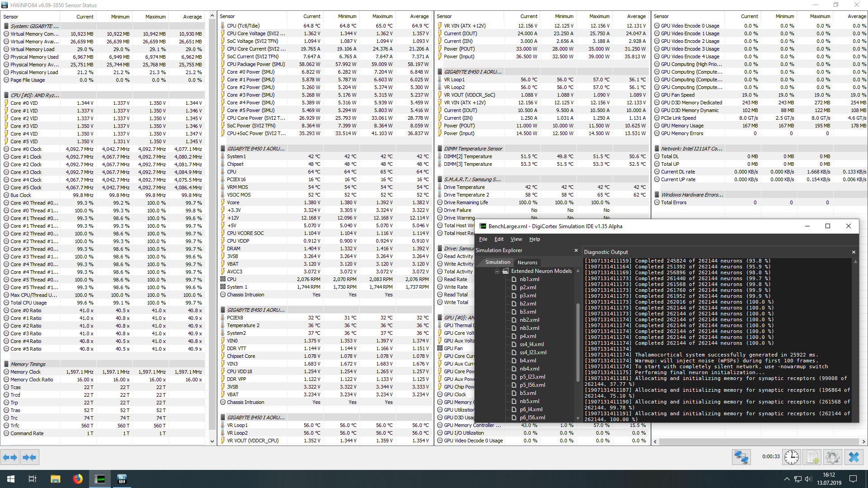Click the first panel's vertical scrollbar
This screenshot has width=868, height=488.
tap(212, 226)
